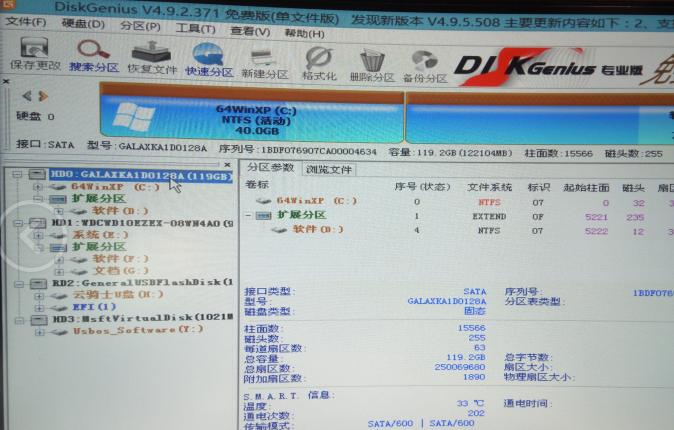The width and height of the screenshot is (674, 430).
Task: Open the View (查看) menu
Action: tap(250, 31)
